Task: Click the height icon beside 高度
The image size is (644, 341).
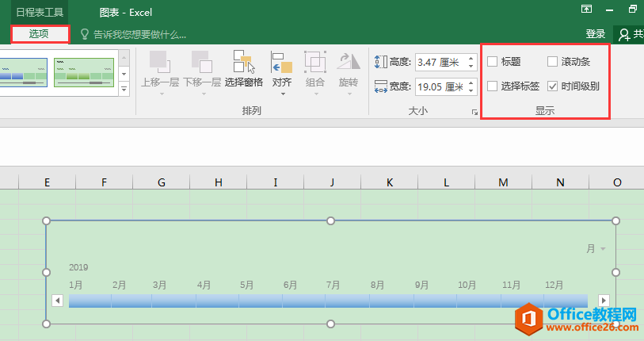Action: (x=381, y=62)
